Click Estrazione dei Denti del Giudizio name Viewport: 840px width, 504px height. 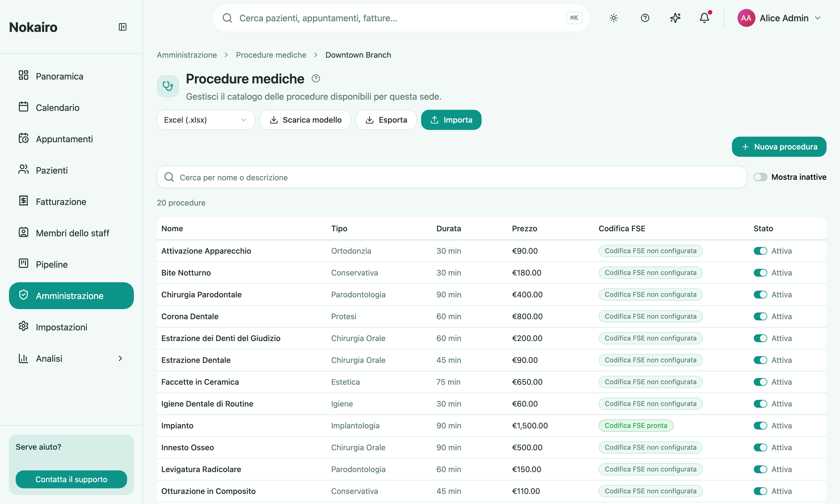tap(221, 338)
